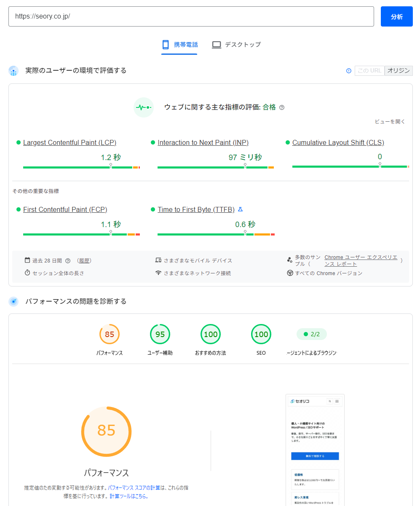Switch to the デスクトップ tab

(236, 45)
